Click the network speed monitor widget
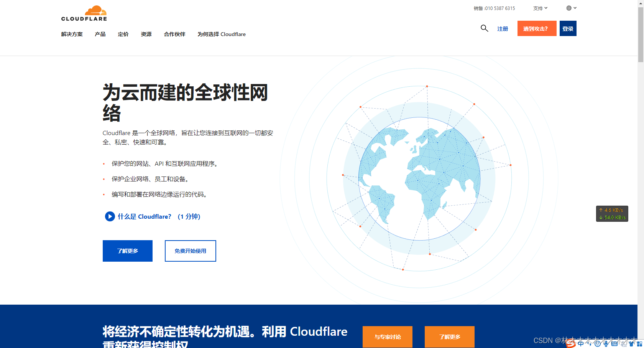The width and height of the screenshot is (644, 348). click(x=612, y=214)
